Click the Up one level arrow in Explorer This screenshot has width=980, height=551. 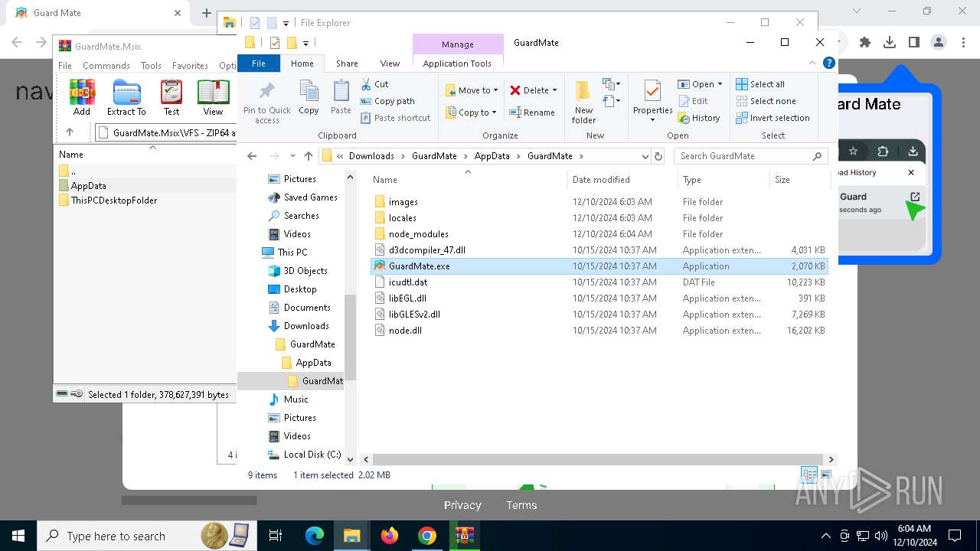309,156
